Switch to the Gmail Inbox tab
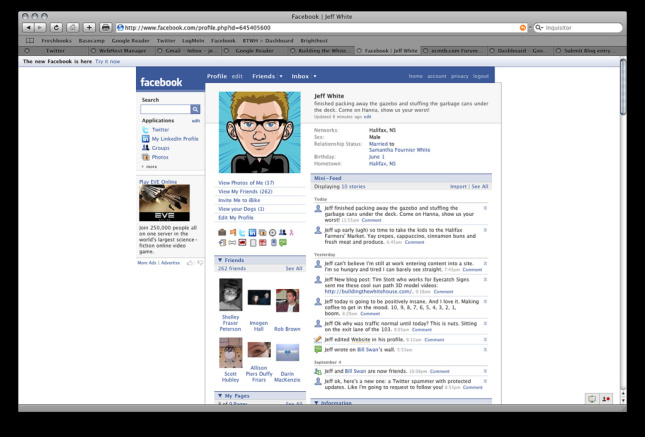This screenshot has height=437, width=645. tap(188, 51)
